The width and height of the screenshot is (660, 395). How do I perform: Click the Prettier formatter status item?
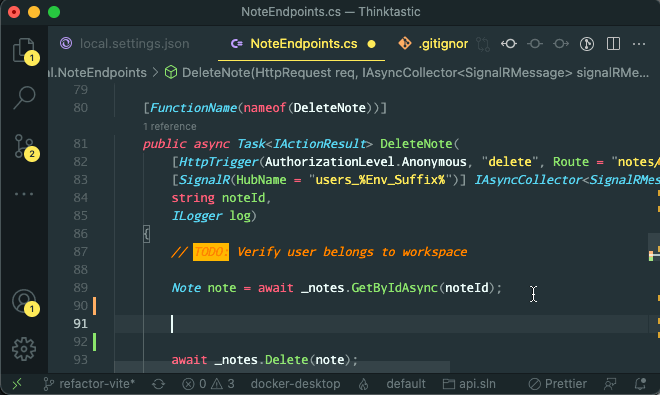point(557,384)
